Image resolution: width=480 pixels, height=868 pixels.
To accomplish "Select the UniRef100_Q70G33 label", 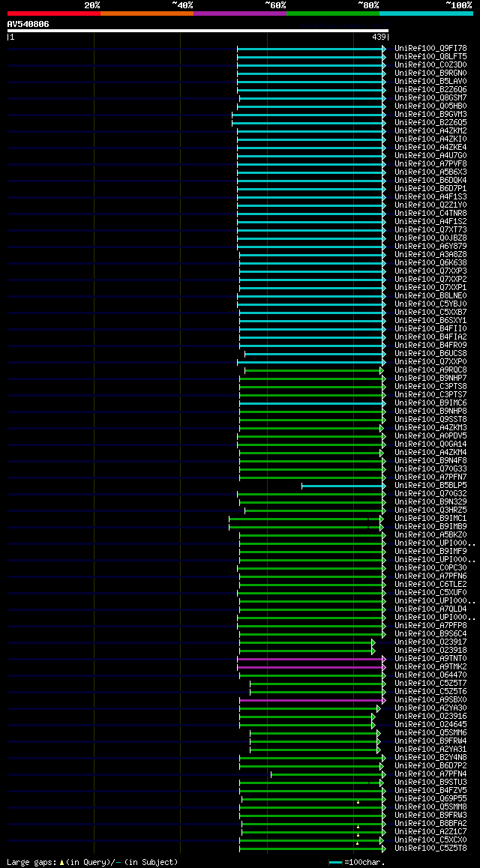I will pos(430,469).
